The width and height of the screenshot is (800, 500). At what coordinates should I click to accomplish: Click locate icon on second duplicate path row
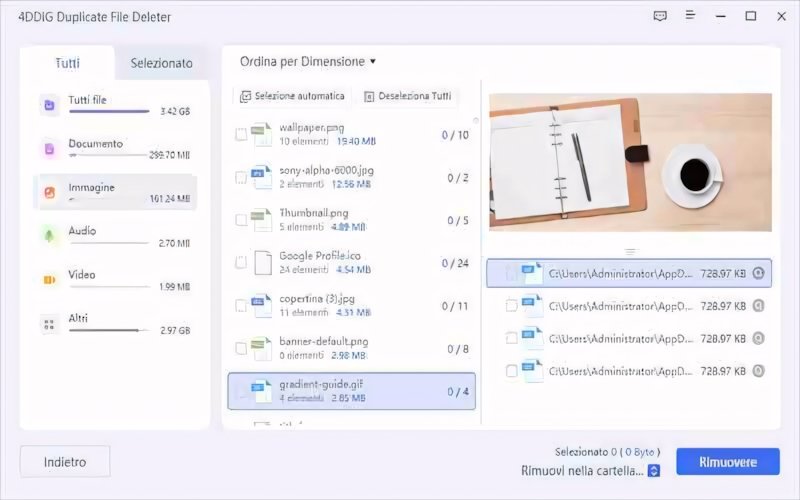(x=759, y=306)
